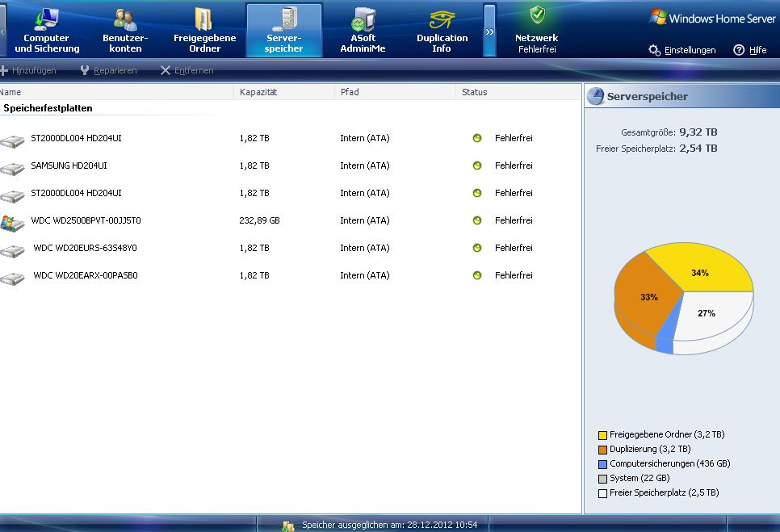The height and width of the screenshot is (532, 780).
Task: Click Intern (ATA) path of WDC WD20EURS
Action: pos(365,248)
